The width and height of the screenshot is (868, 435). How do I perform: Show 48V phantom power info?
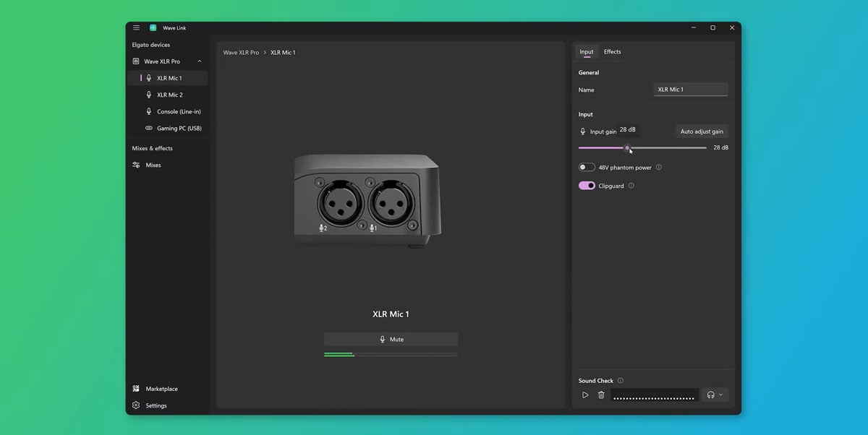658,167
